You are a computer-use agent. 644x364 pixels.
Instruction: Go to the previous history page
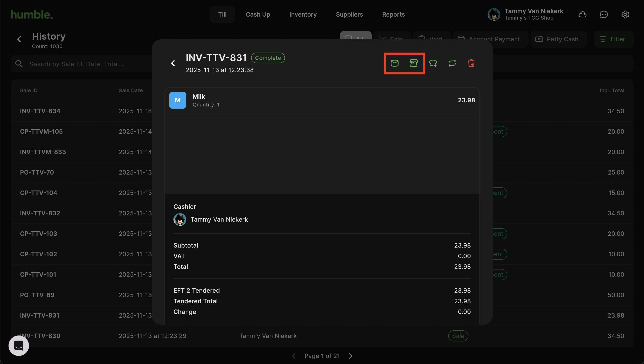(x=294, y=356)
